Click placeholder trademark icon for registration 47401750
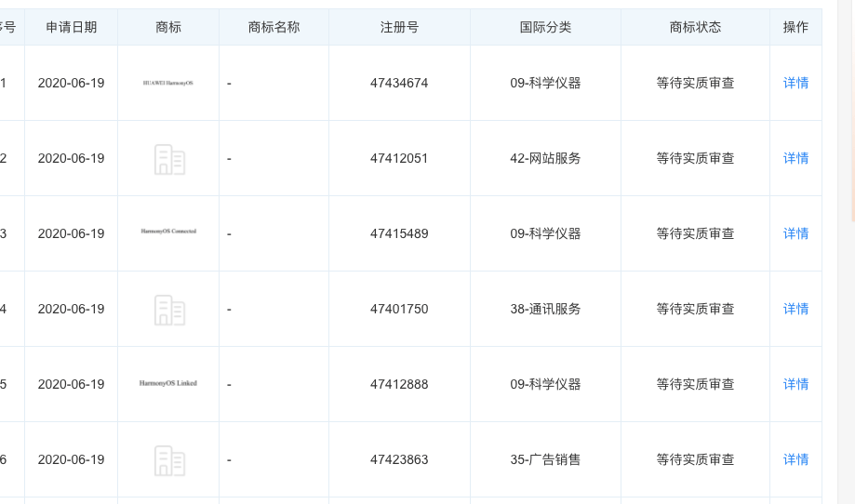 click(168, 310)
